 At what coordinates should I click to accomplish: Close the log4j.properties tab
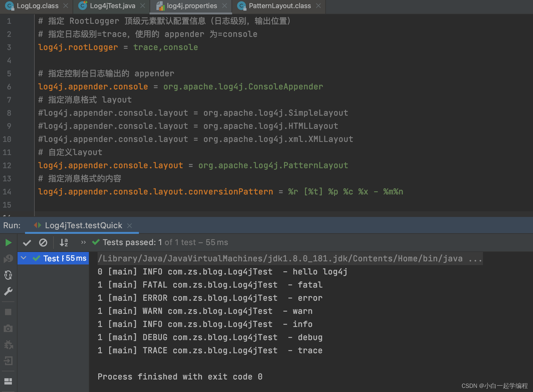click(225, 6)
